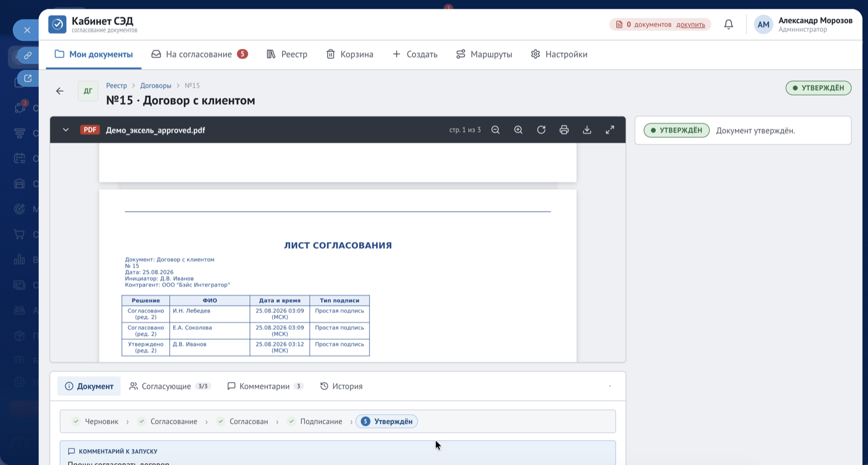
Task: Go back with the left arrow
Action: tap(60, 91)
